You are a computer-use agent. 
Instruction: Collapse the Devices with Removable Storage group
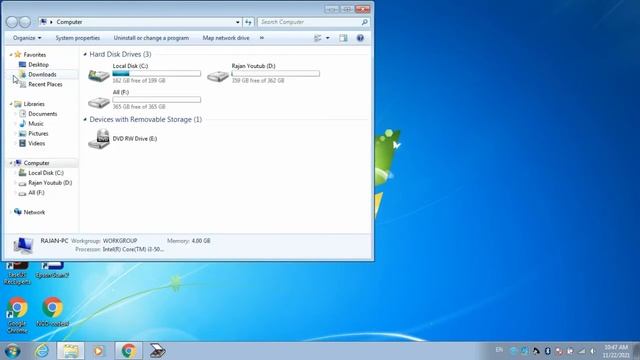point(85,120)
